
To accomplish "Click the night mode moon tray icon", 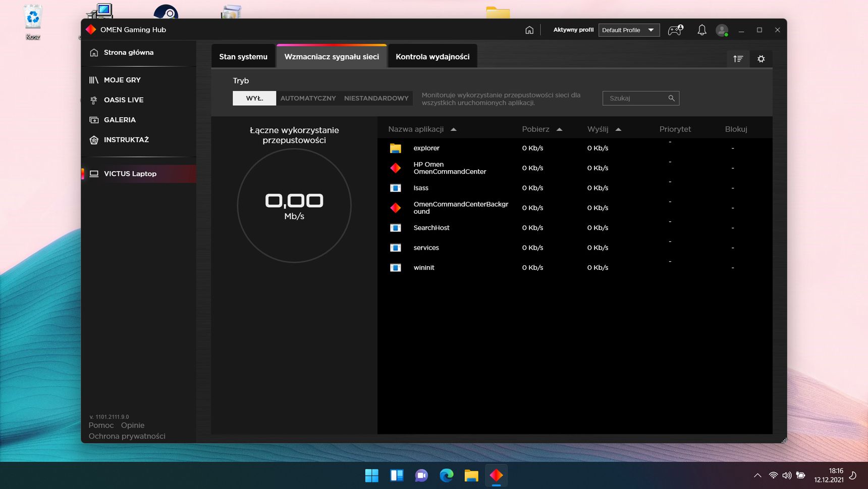I will click(853, 475).
